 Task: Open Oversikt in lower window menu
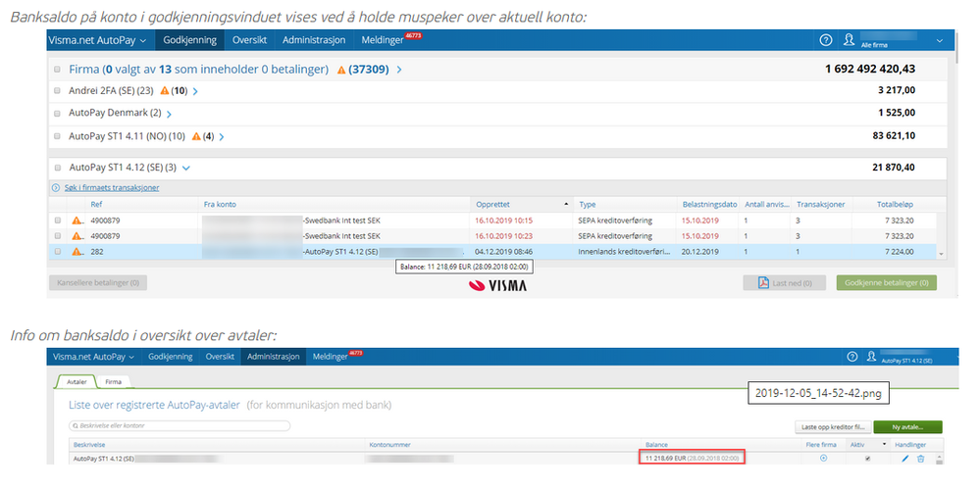click(220, 357)
